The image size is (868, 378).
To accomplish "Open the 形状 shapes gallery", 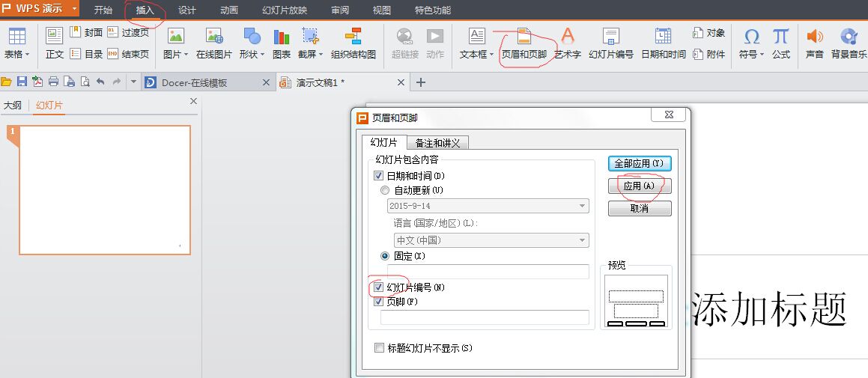I will click(252, 43).
